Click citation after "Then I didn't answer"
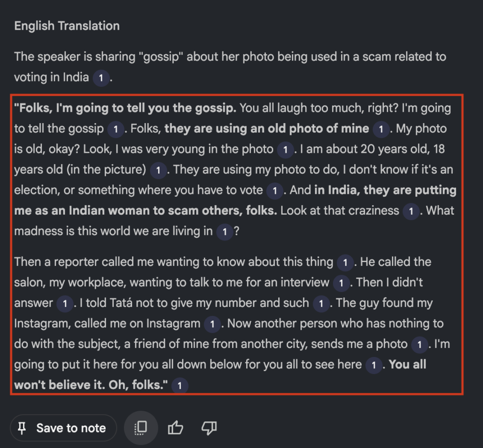Viewport: 483px width, 448px height. (65, 304)
